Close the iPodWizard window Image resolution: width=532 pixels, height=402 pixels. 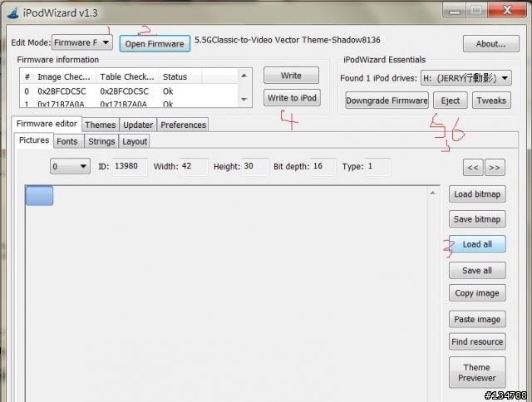tap(507, 10)
